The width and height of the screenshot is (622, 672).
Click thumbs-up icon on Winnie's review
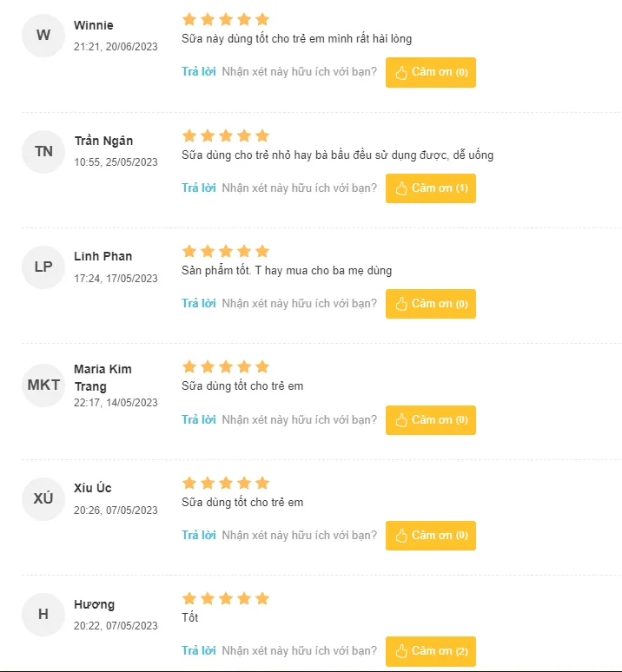point(401,72)
